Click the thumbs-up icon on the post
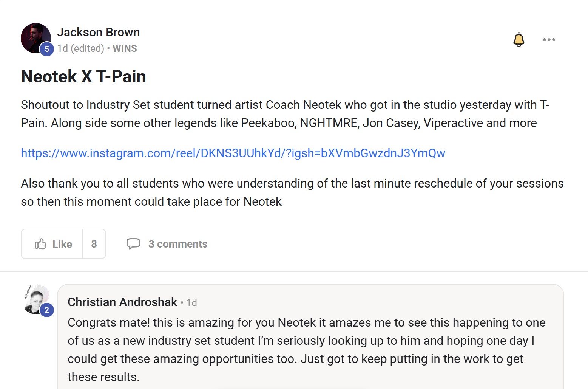Viewport: 588px width, 389px height. [x=40, y=244]
